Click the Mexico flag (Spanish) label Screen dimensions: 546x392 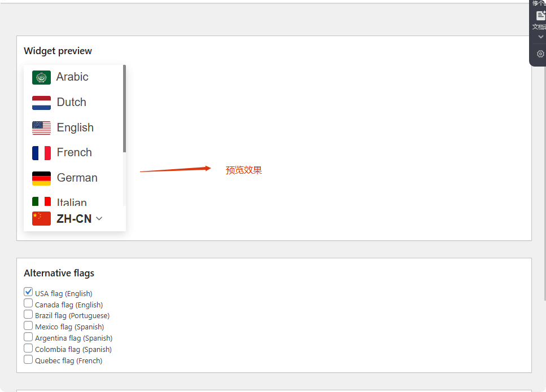pyautogui.click(x=69, y=327)
